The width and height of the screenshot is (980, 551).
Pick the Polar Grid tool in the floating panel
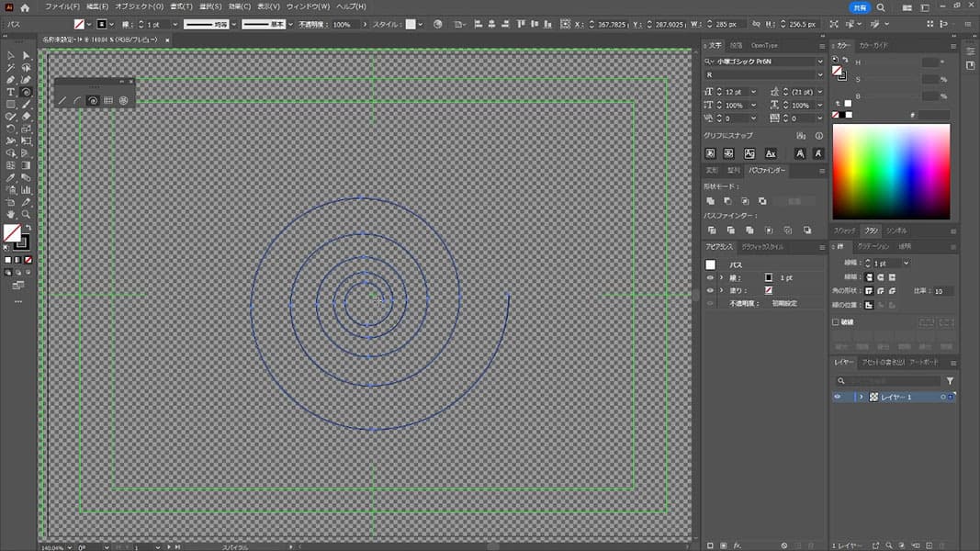pyautogui.click(x=122, y=100)
